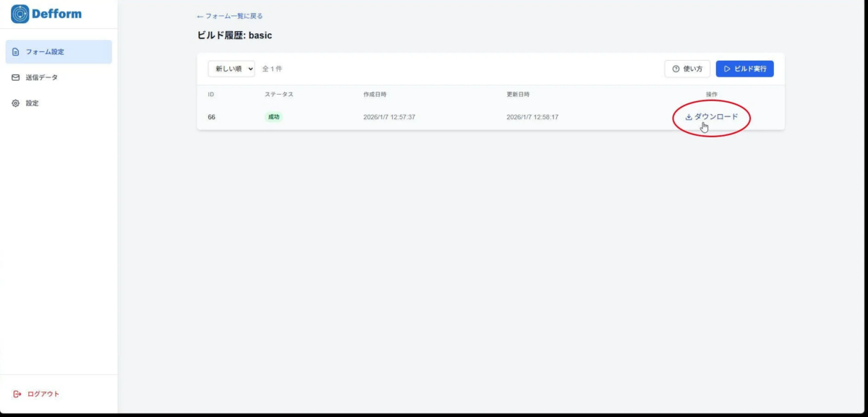Click the logout icon beside ログアウト
Viewport: 868px width, 417px height.
16,393
